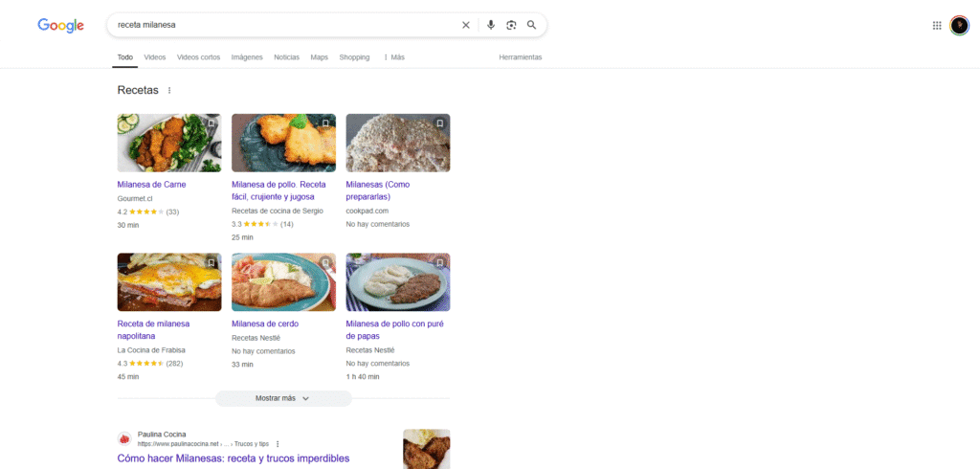Screen dimensions: 980x469
Task: Open Google Lens image search
Action: 511,25
